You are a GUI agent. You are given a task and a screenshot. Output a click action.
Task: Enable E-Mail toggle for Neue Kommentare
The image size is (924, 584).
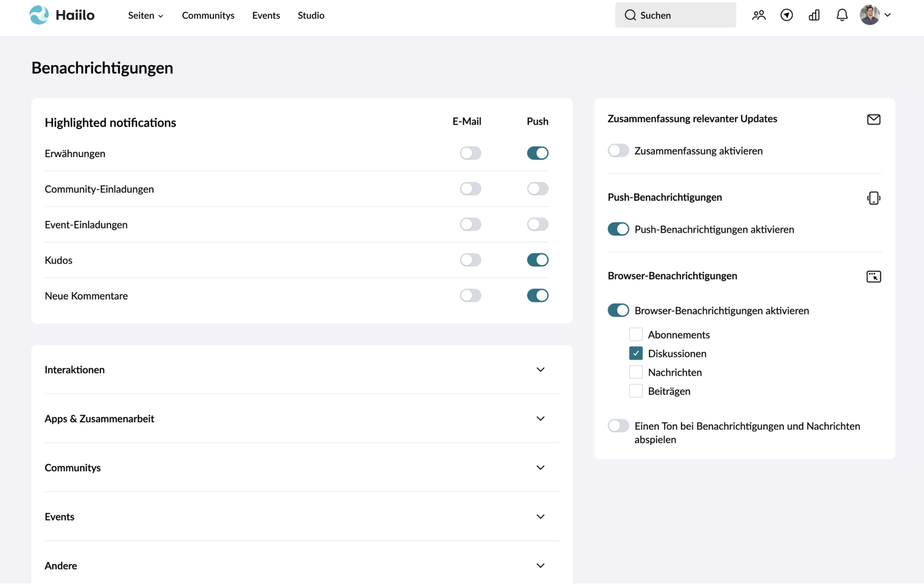pyautogui.click(x=471, y=296)
